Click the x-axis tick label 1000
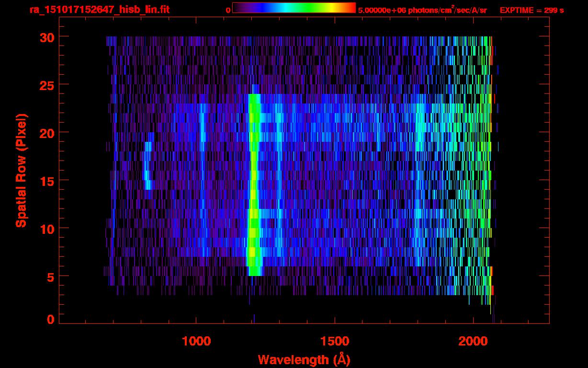 coord(197,341)
